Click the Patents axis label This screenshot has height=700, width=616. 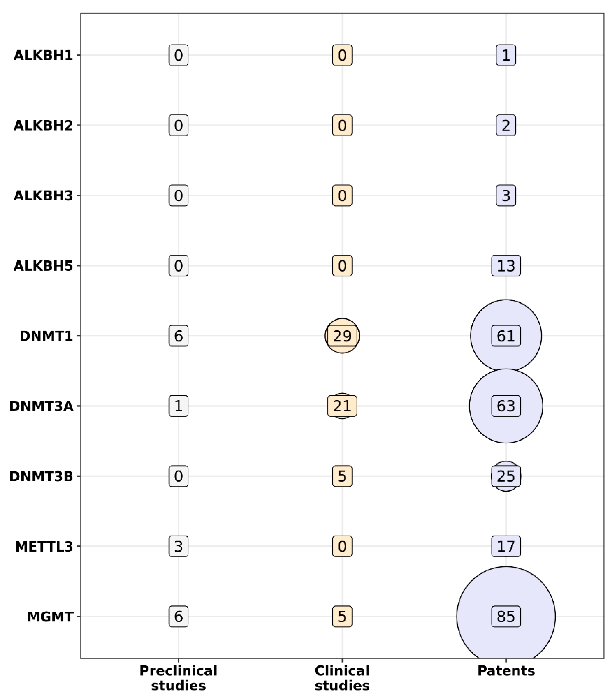coord(506,671)
